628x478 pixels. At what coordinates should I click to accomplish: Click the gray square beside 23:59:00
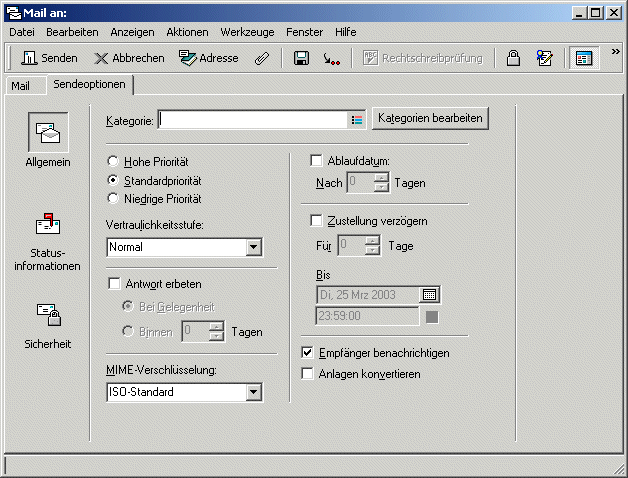coord(432,317)
